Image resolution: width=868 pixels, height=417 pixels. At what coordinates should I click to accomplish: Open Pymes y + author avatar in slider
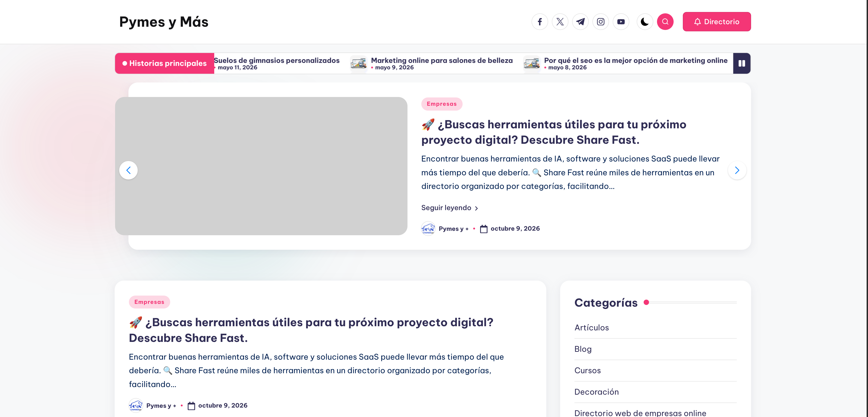pyautogui.click(x=428, y=229)
